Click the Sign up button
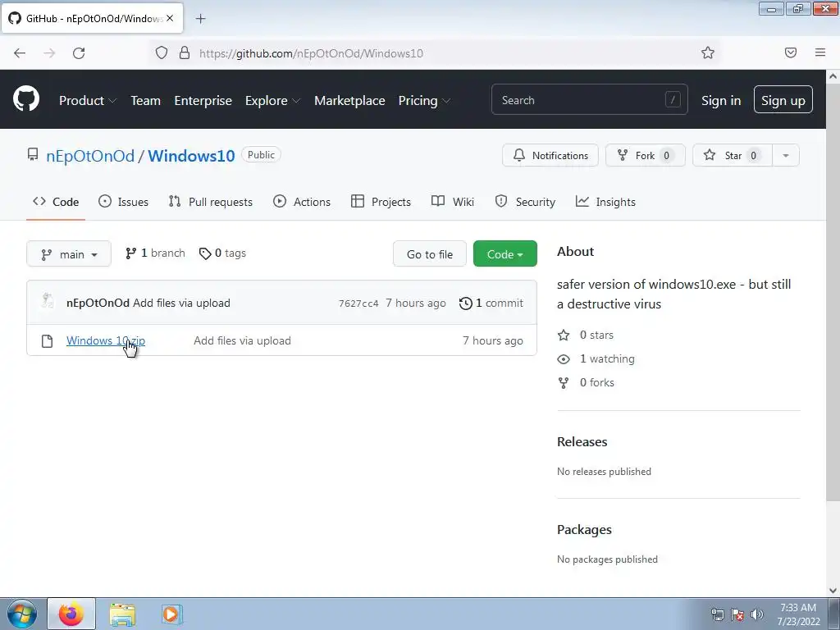This screenshot has height=630, width=840. 783,99
